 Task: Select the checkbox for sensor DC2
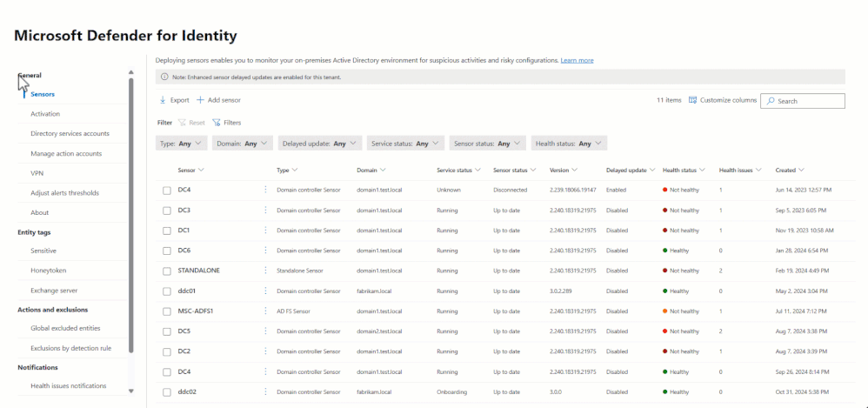[x=167, y=352]
